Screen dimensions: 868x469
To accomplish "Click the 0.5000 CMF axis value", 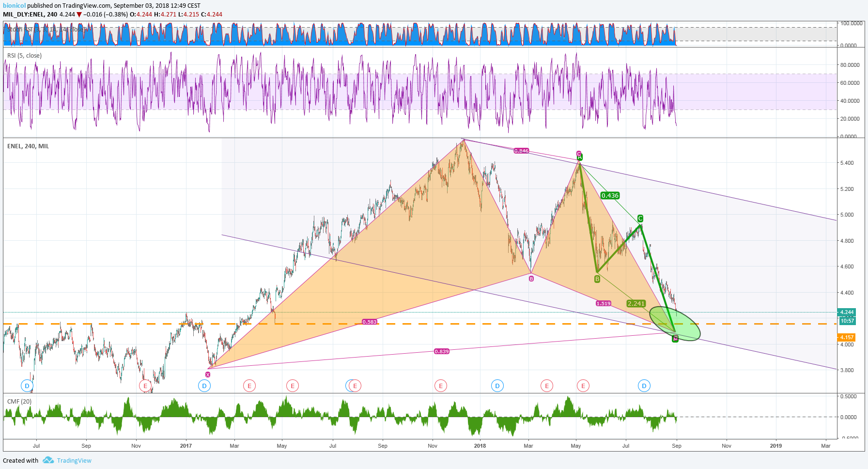I will point(849,396).
